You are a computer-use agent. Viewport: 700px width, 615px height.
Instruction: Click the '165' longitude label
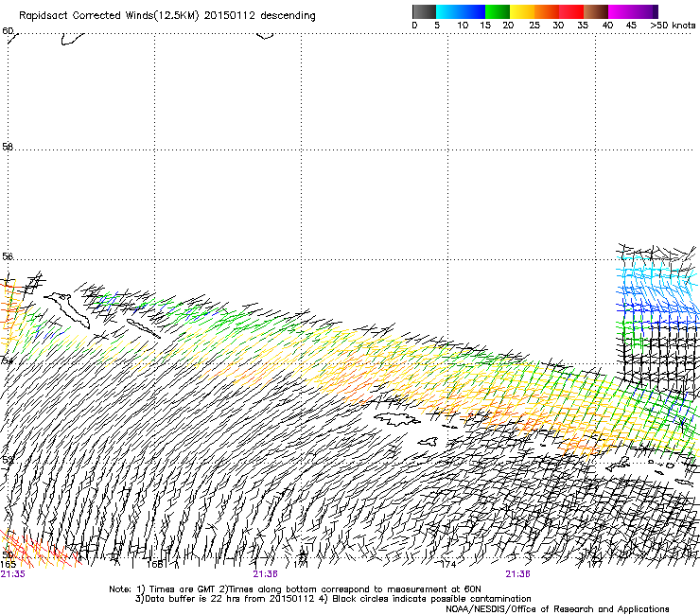click(x=8, y=565)
